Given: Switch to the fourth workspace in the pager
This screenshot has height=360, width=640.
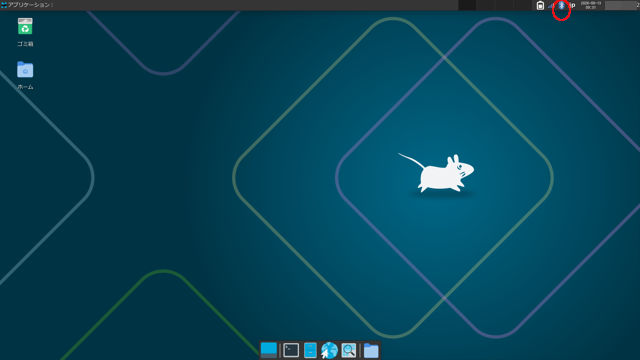Looking at the screenshot, I should (x=522, y=5).
